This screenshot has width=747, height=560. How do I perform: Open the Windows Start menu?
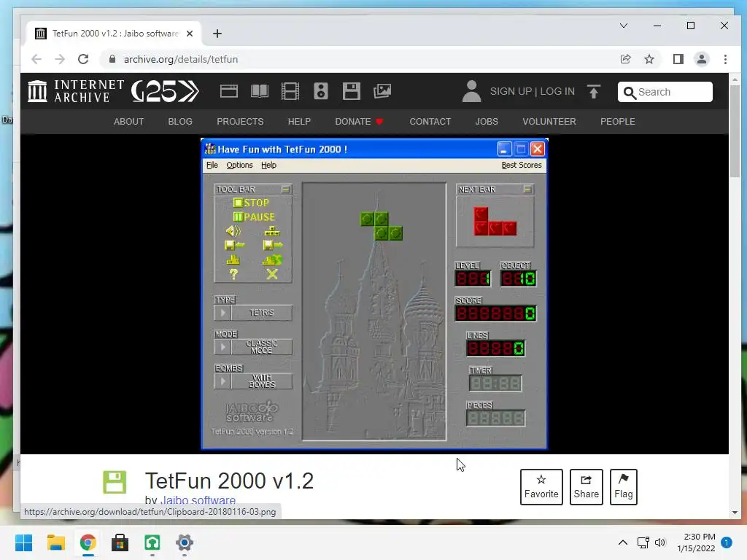pos(23,542)
